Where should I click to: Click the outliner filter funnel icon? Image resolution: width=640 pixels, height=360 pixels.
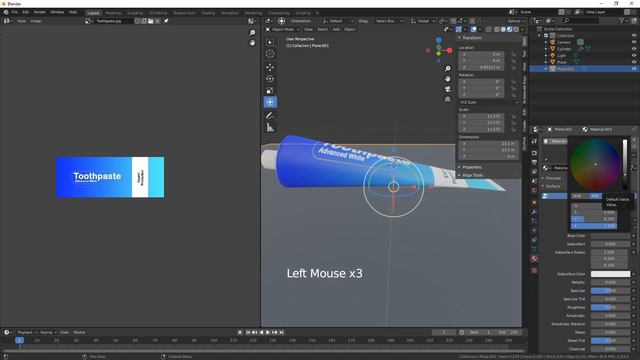pos(622,20)
